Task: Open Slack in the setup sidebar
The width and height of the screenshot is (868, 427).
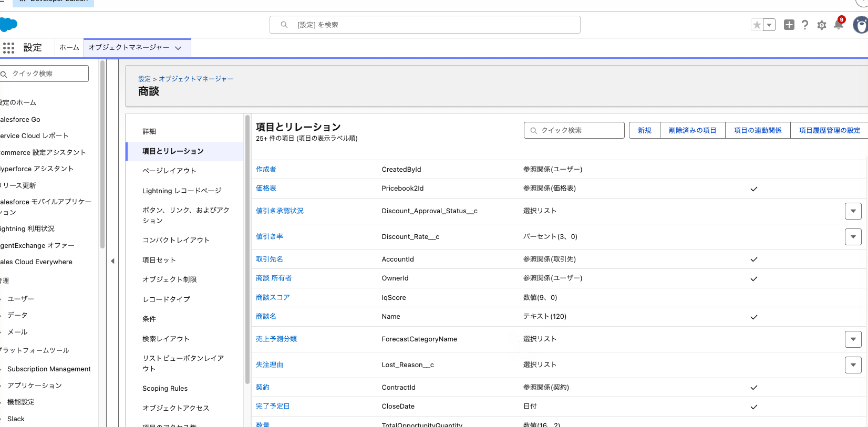Action: pyautogui.click(x=16, y=419)
